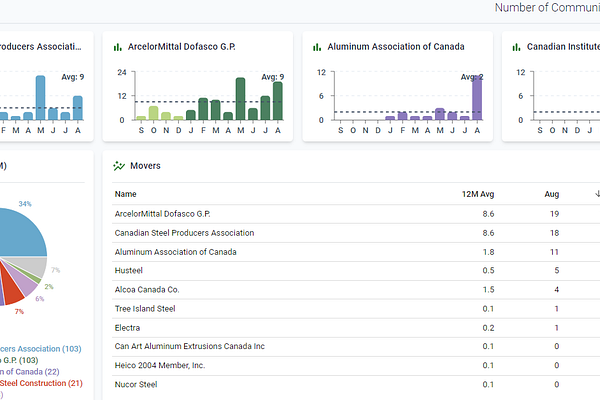The height and width of the screenshot is (400, 600).
Task: Click the blue 'Association (103)' legend entry
Action: point(41,349)
